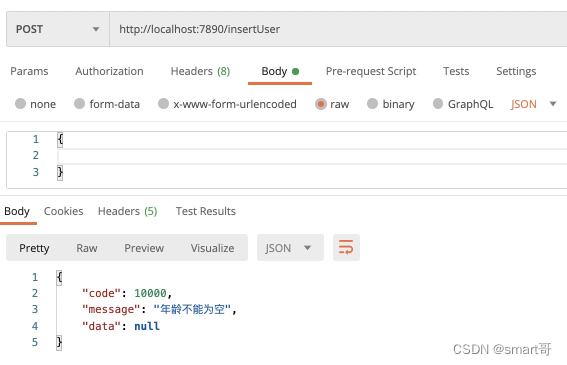Open the response Cookies tab

pyautogui.click(x=63, y=211)
